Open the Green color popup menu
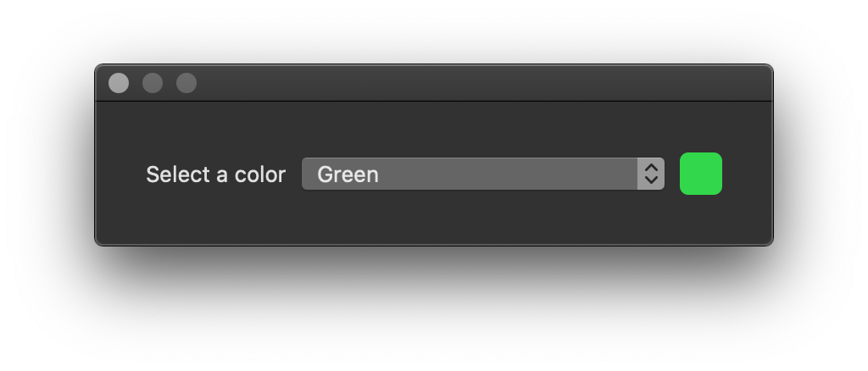 pos(482,174)
